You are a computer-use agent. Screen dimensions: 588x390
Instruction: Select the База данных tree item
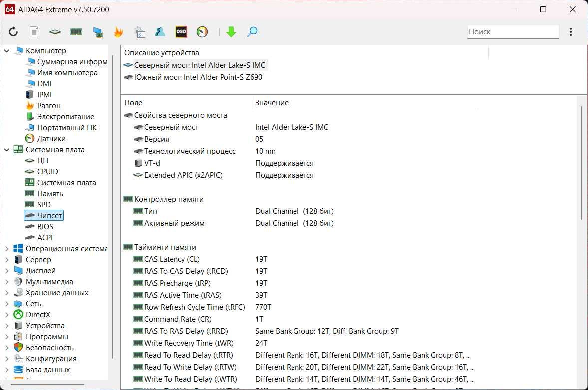tap(42, 370)
